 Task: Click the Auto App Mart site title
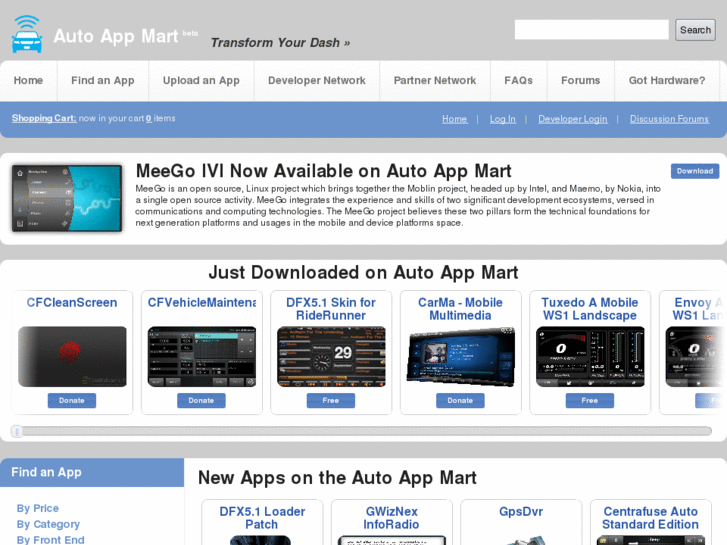point(115,36)
